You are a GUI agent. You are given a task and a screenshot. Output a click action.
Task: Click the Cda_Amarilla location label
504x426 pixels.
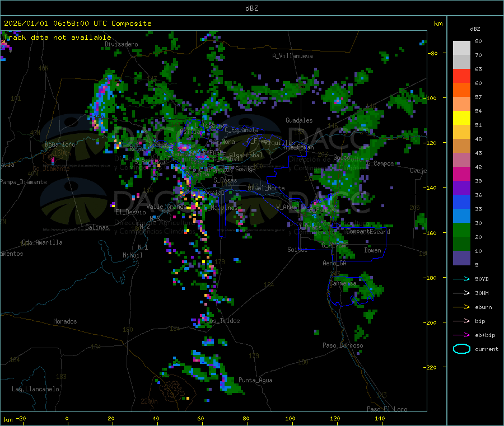[x=42, y=242]
